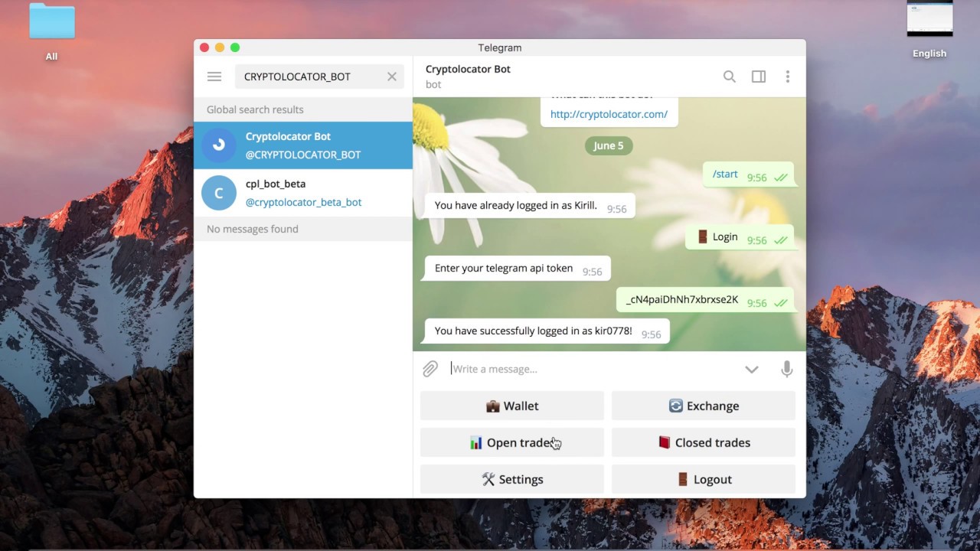
Task: Collapse the bot keyboard with chevron
Action: (752, 369)
